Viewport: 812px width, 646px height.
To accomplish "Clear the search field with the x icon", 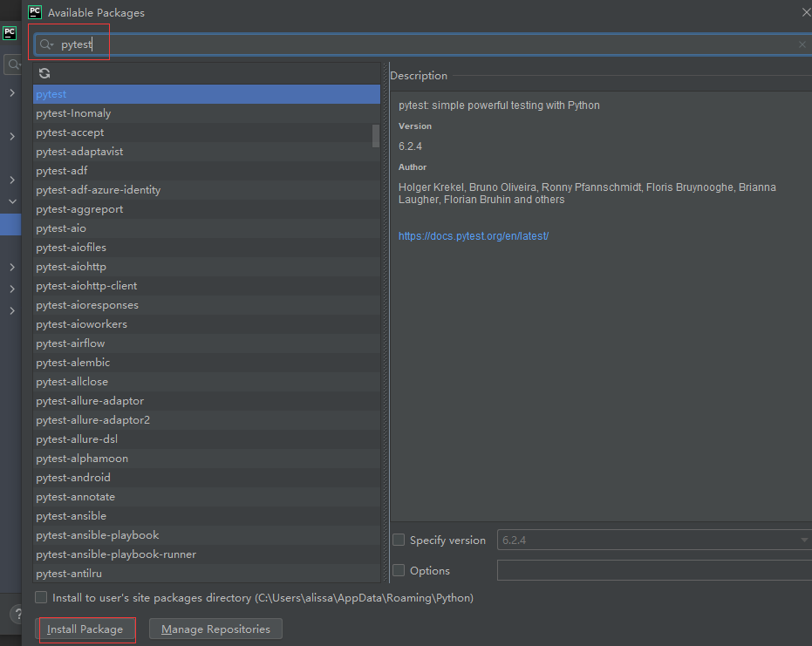I will 802,44.
